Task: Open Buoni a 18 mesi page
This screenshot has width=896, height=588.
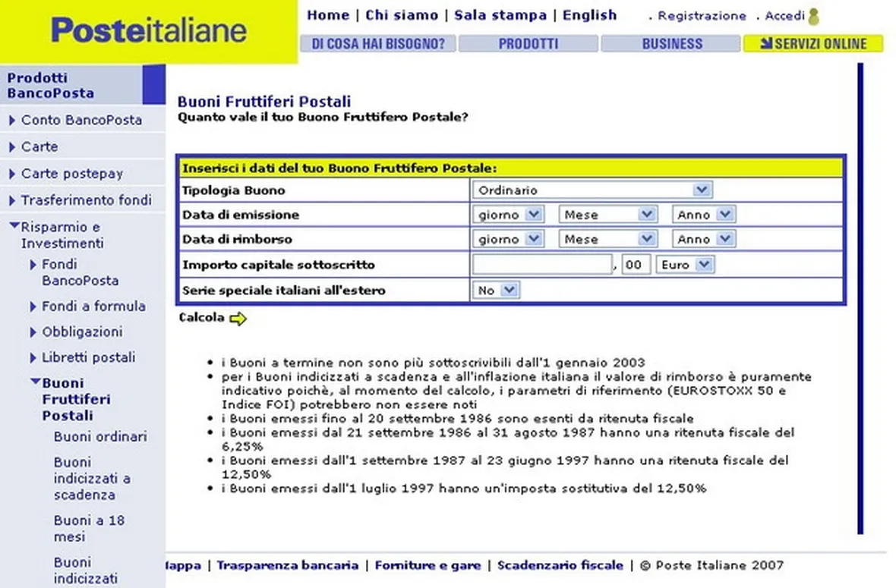Action: pyautogui.click(x=89, y=529)
